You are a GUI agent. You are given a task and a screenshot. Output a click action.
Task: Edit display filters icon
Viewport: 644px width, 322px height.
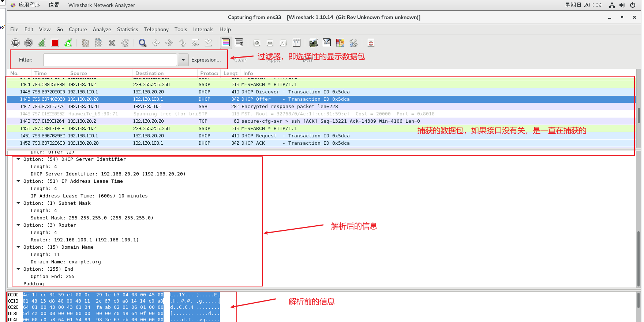pyautogui.click(x=327, y=43)
